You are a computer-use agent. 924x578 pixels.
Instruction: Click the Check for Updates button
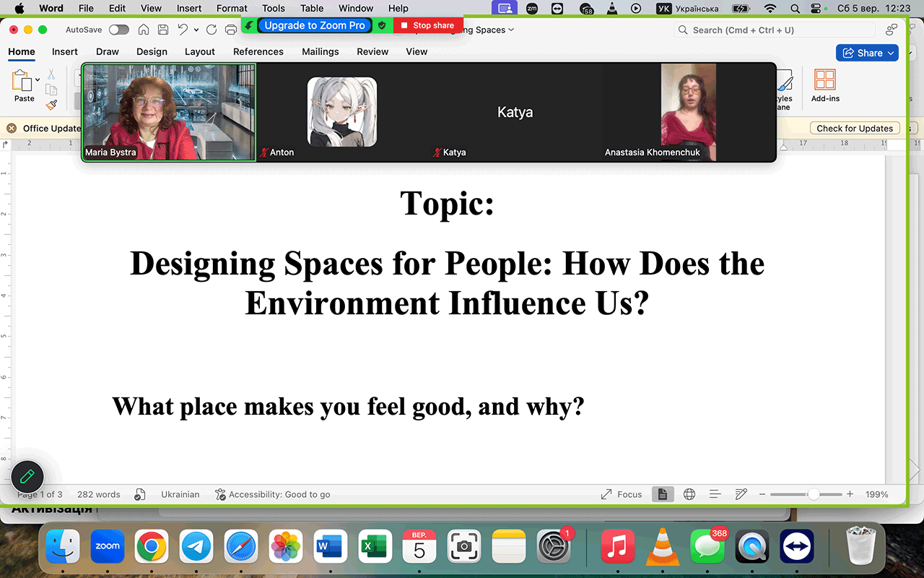[x=855, y=128]
